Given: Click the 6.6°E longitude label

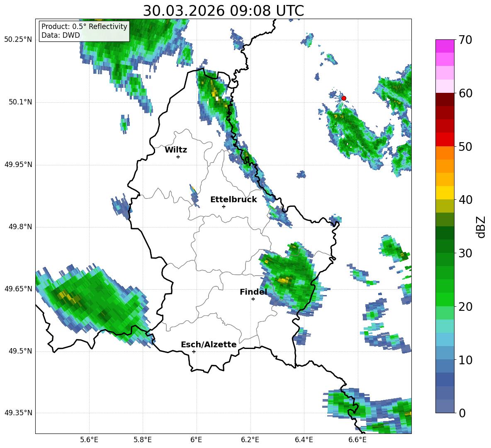Looking at the screenshot, I should (357, 440).
